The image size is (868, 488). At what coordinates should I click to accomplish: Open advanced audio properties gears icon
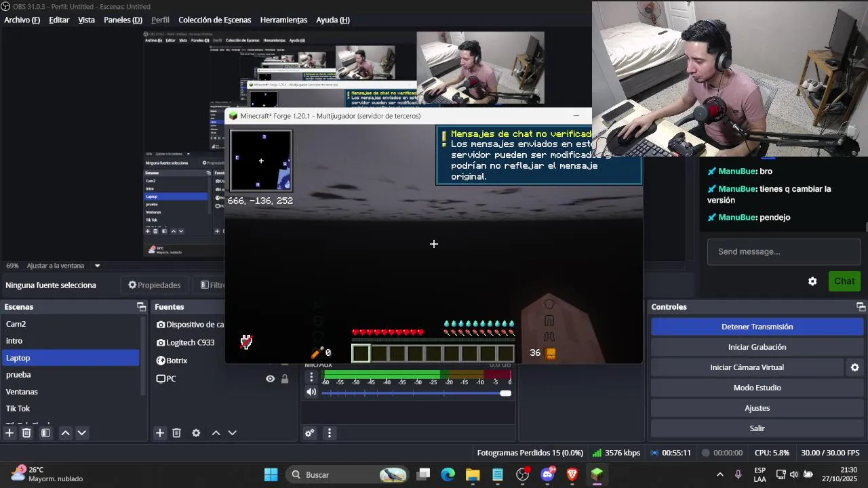pos(309,432)
